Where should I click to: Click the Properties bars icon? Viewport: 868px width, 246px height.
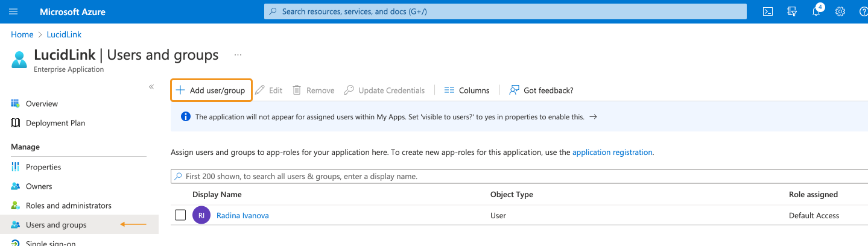pos(16,167)
